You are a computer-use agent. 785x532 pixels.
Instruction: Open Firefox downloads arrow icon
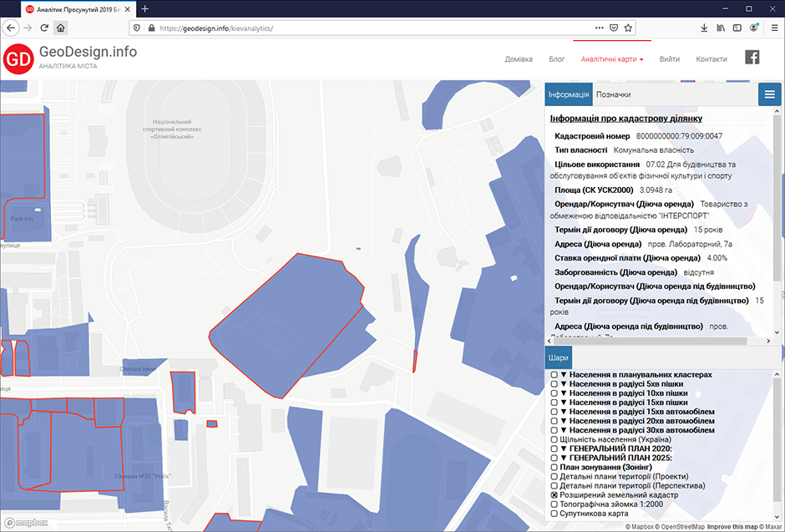tap(704, 28)
